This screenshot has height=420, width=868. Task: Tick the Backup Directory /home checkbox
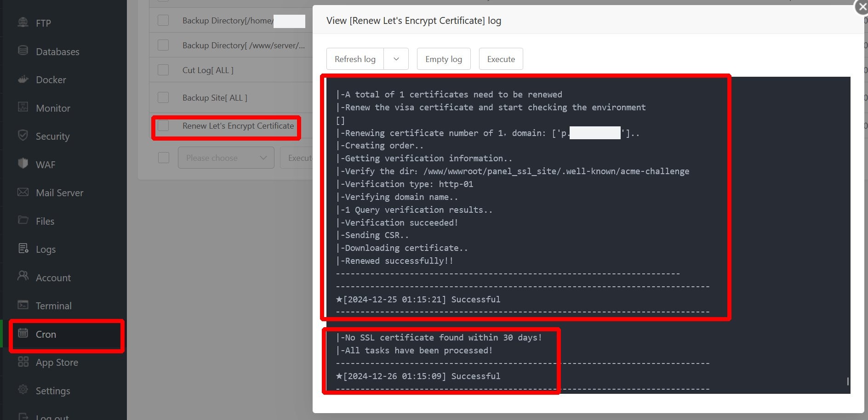[x=163, y=20]
